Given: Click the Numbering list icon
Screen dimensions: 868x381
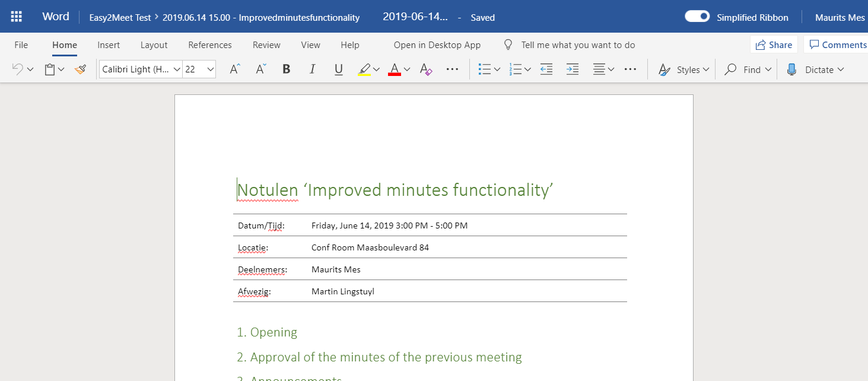Looking at the screenshot, I should (515, 69).
